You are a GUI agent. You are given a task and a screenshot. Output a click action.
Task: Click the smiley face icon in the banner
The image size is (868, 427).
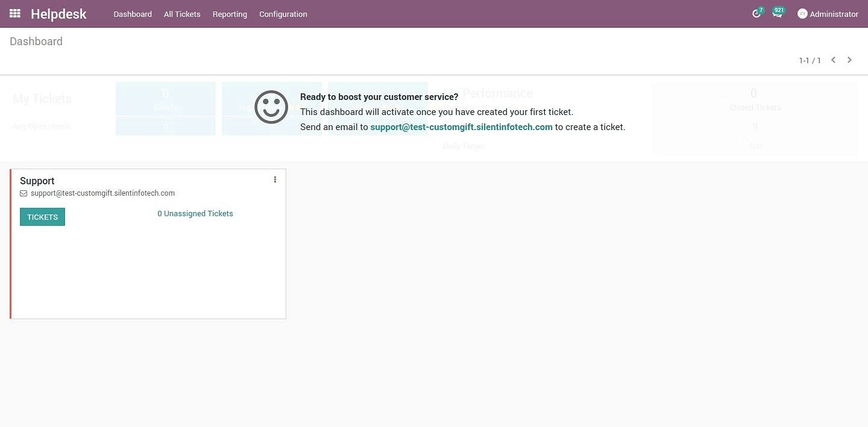271,107
